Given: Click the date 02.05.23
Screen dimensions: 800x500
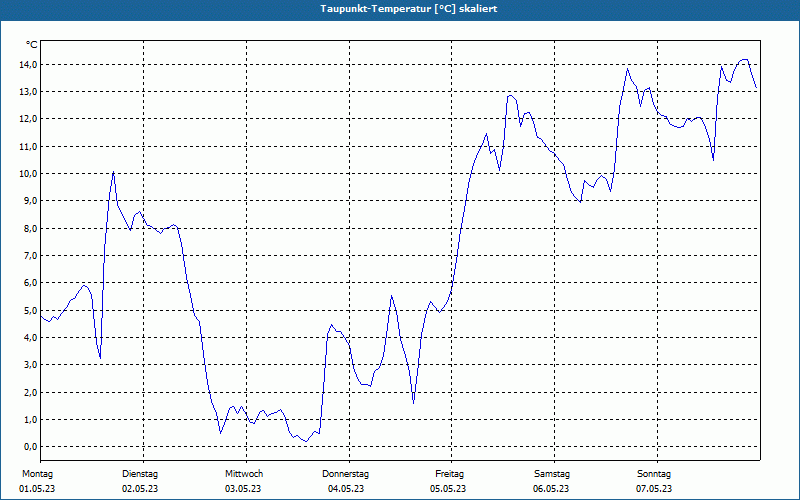Looking at the screenshot, I should (140, 489).
